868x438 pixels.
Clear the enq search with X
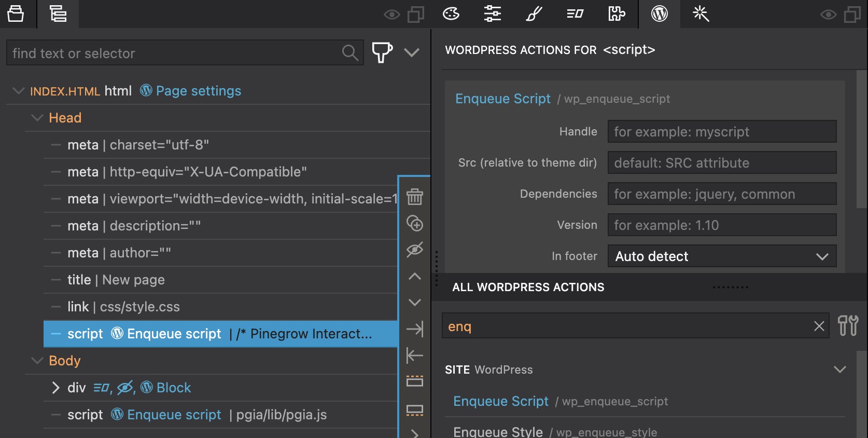[819, 326]
